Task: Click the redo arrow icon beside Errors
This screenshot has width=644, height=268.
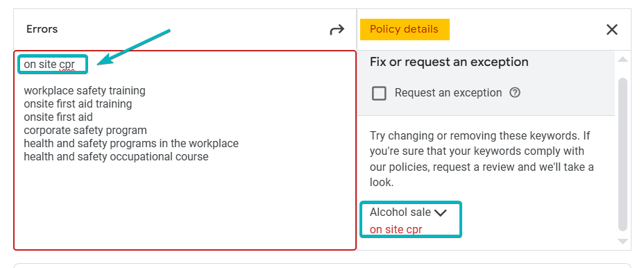Action: click(x=337, y=30)
